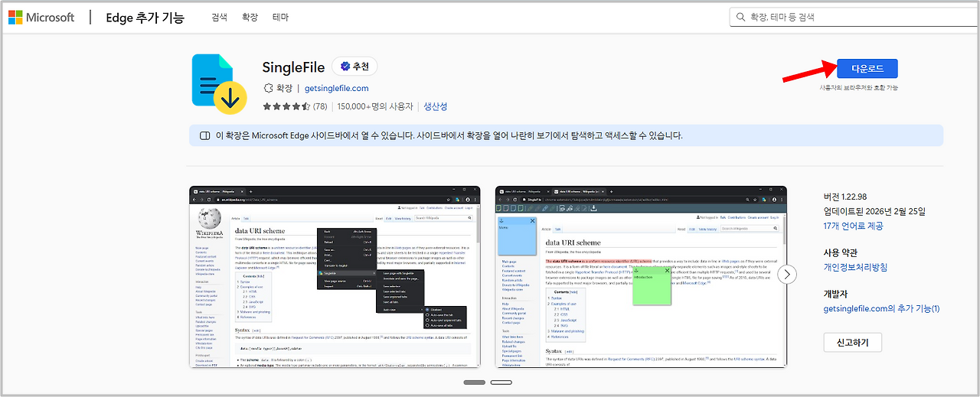Viewport: 980px width, 397px height.
Task: Open the 개인정보처리방침 link
Action: coord(856,267)
